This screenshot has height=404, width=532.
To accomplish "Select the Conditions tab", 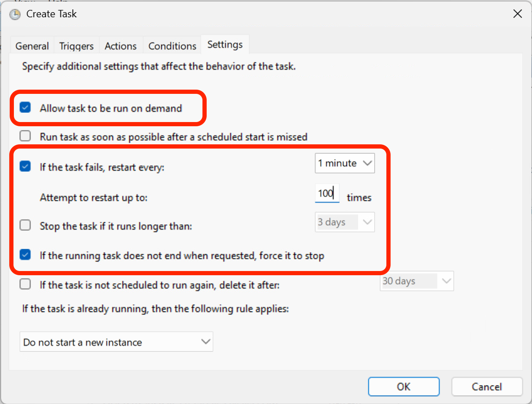I will point(172,46).
